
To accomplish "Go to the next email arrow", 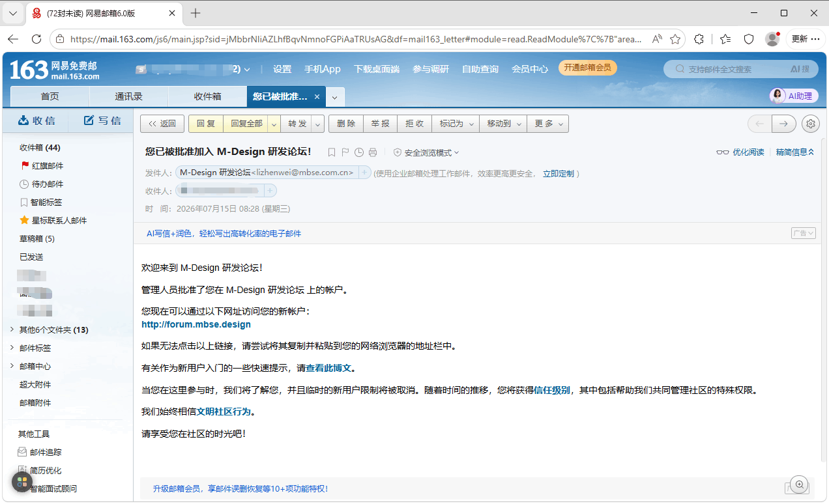I will (784, 124).
